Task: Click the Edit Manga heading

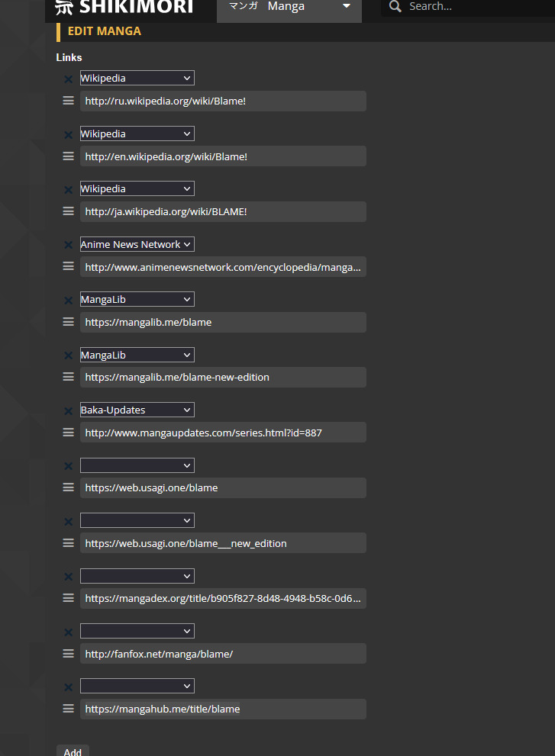Action: point(105,31)
